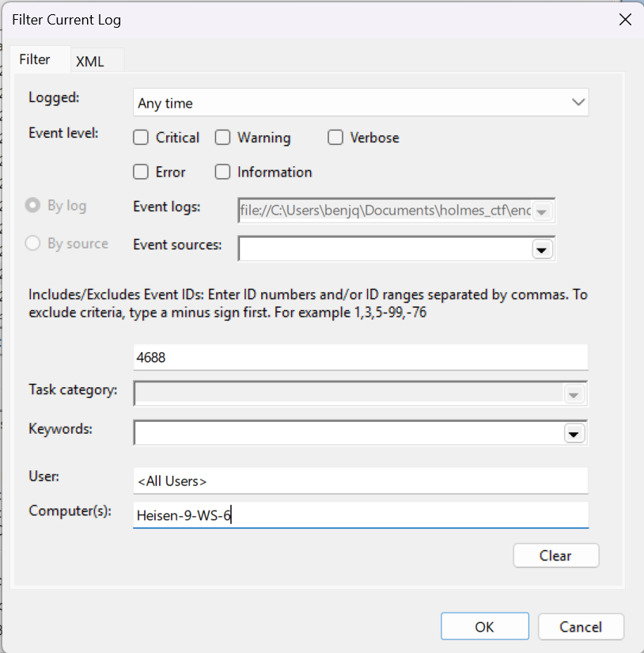This screenshot has width=644, height=653.
Task: Check the Warning event level box
Action: point(223,138)
